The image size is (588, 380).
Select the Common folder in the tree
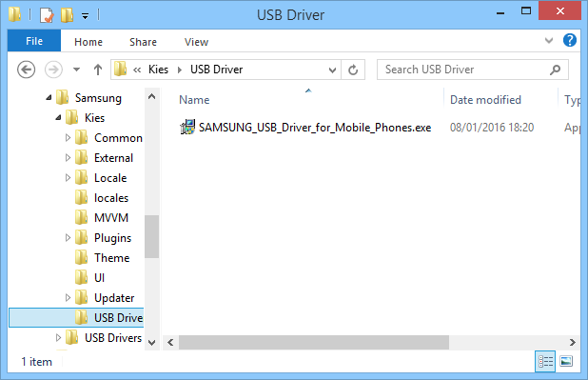(118, 138)
